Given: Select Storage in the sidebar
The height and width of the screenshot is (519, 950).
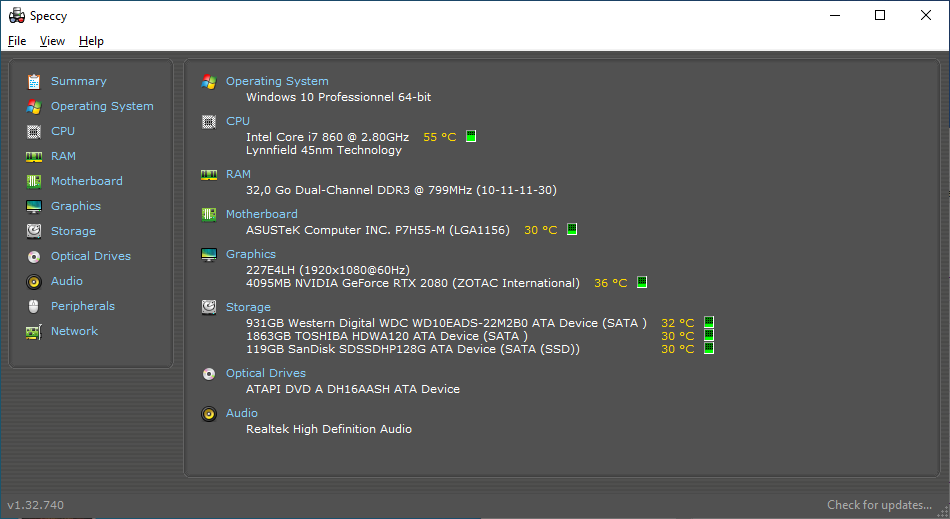Looking at the screenshot, I should pyautogui.click(x=73, y=231).
